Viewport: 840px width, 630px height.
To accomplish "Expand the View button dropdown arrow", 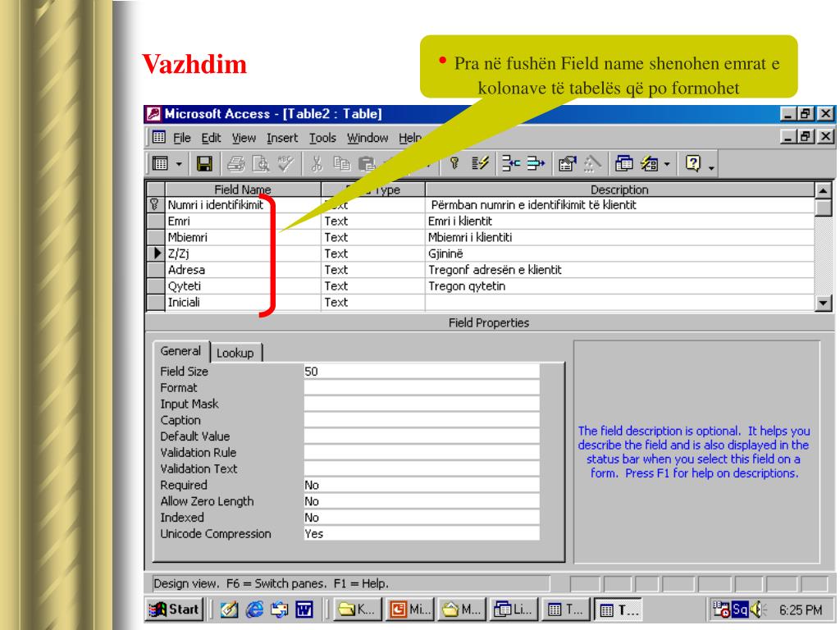I will click(x=179, y=164).
